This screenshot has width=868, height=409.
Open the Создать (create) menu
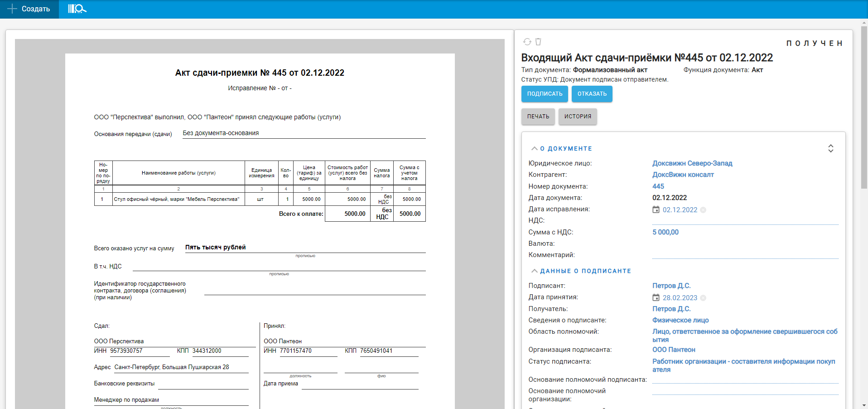click(29, 9)
